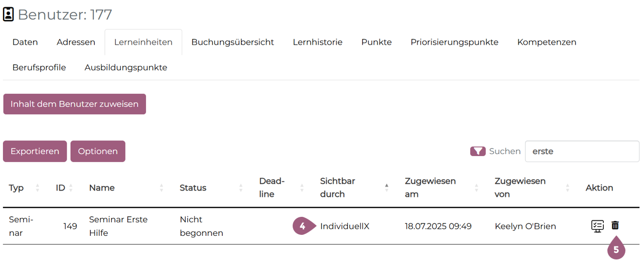The height and width of the screenshot is (269, 644).
Task: Open the Lernhistorie tab
Action: (x=318, y=42)
